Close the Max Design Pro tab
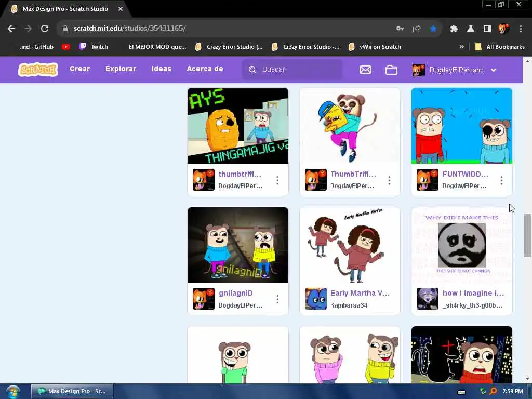This screenshot has width=532, height=399. 121,9
